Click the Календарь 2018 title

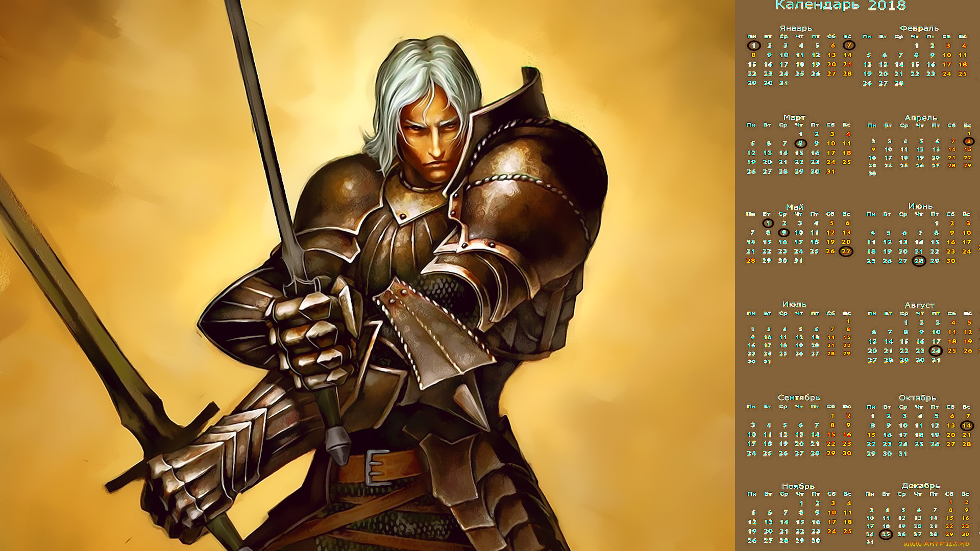pos(840,6)
